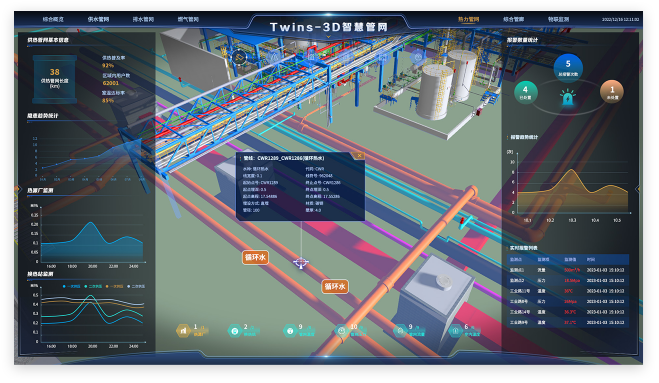
Task: Click the upper orange 循环水 label
Action: tap(255, 257)
